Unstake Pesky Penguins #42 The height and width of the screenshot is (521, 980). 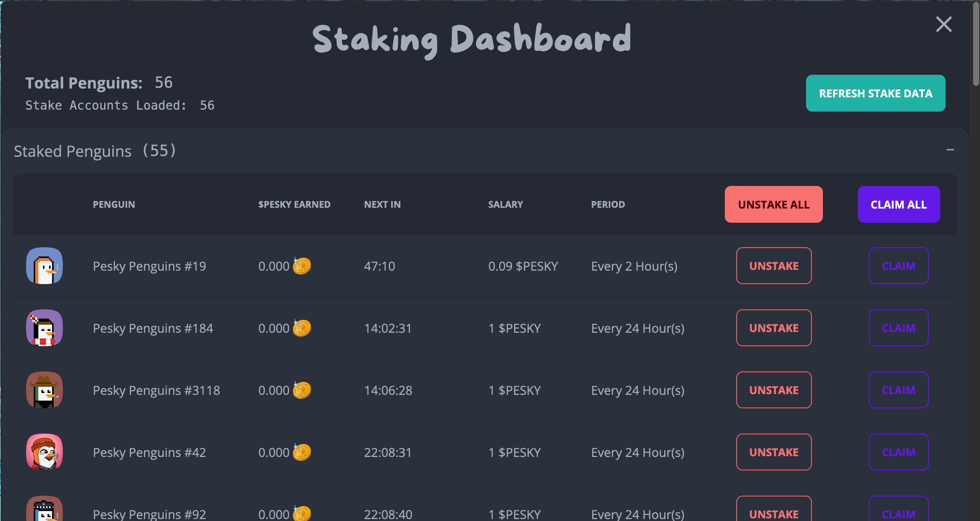click(x=773, y=452)
